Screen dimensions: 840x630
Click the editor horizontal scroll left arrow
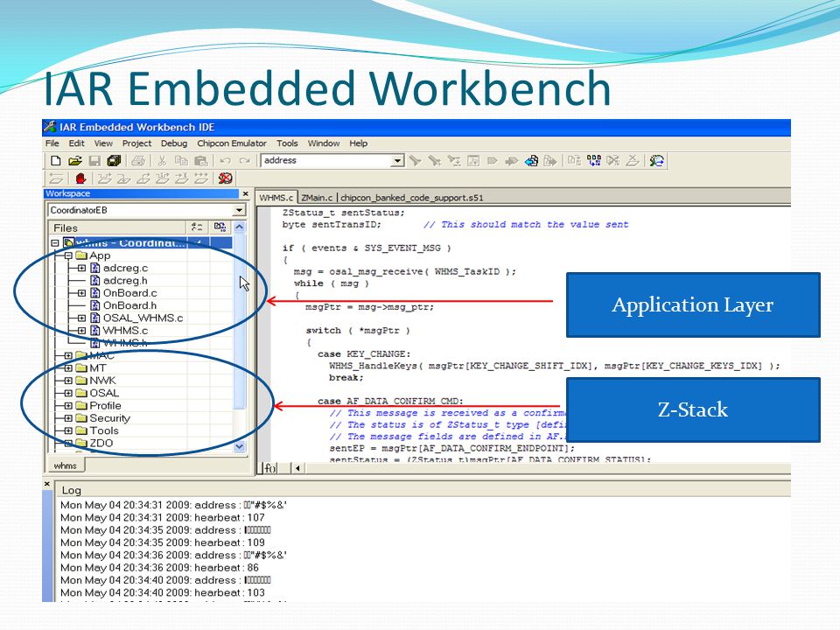coord(297,468)
